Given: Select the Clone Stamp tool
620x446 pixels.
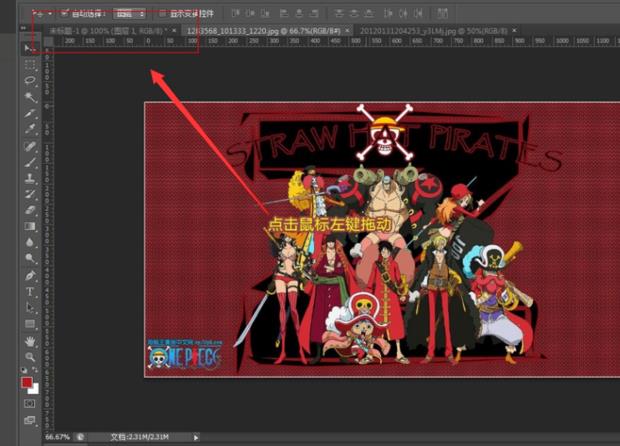Looking at the screenshot, I should [x=30, y=178].
